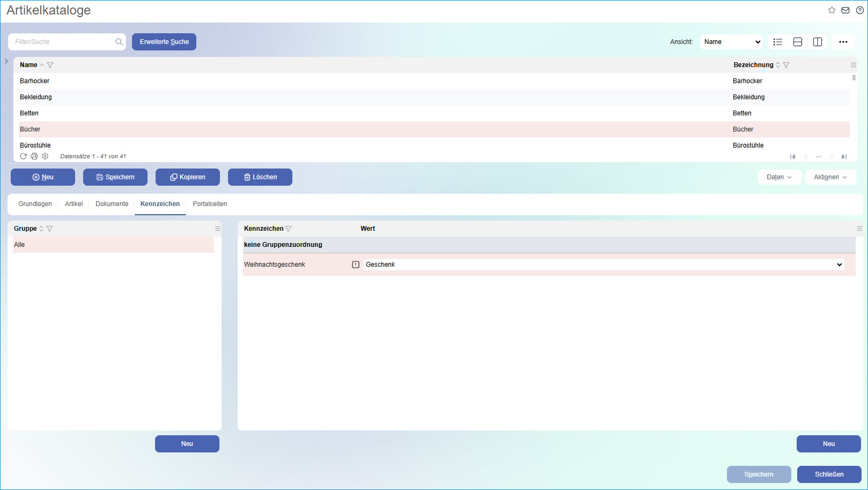Click the Löschen button
The height and width of the screenshot is (490, 868).
pos(260,177)
